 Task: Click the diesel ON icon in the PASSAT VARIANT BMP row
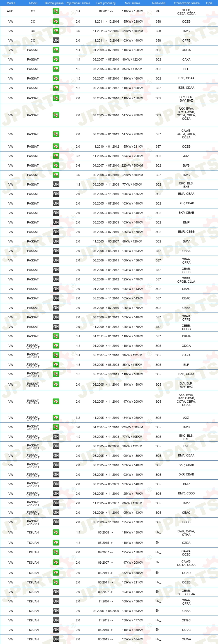coord(56,484)
